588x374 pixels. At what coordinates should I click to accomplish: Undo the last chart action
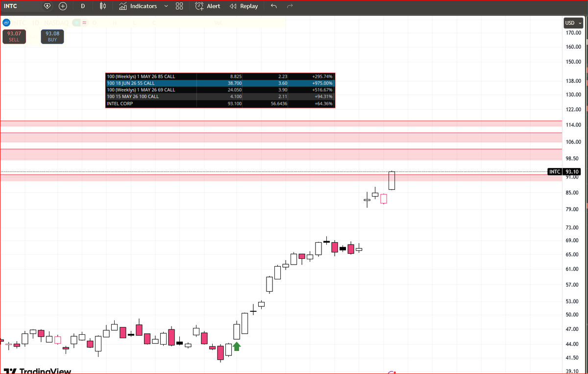tap(273, 6)
